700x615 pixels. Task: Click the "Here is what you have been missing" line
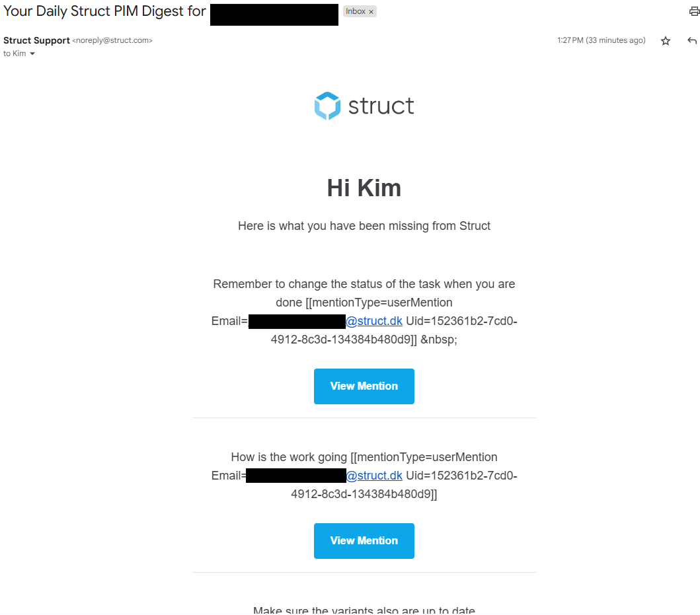click(364, 226)
